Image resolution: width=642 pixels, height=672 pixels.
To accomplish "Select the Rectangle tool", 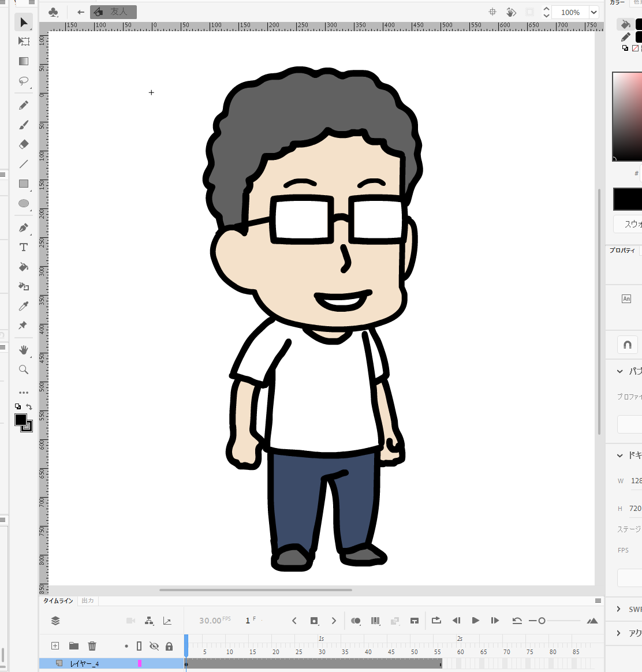I will pyautogui.click(x=24, y=184).
